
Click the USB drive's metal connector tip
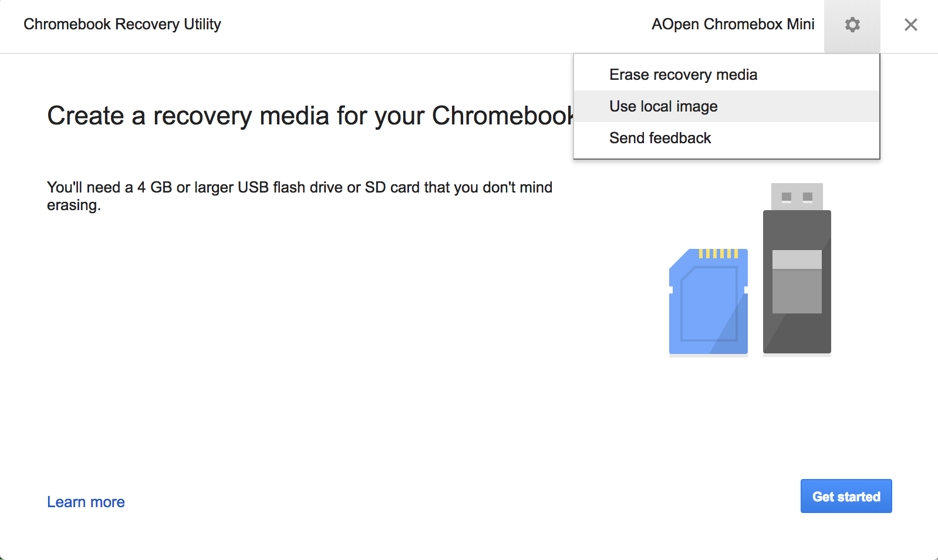pos(797,197)
